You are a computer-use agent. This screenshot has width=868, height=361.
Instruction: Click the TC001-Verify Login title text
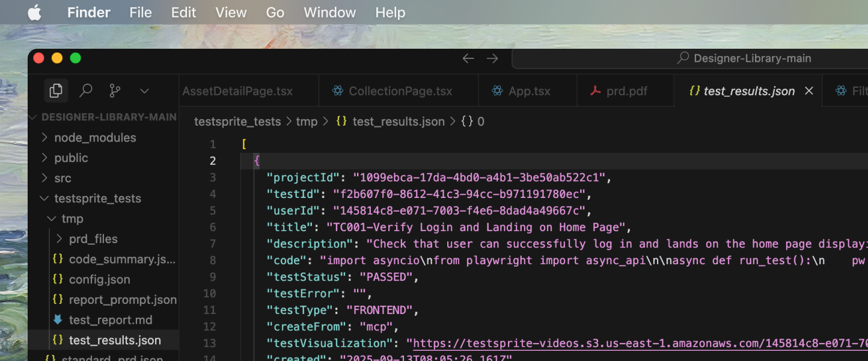476,227
